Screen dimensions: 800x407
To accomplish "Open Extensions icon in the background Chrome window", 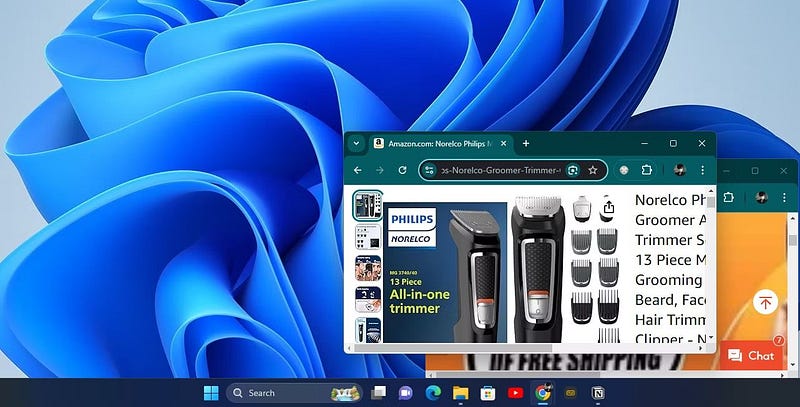I will 728,197.
